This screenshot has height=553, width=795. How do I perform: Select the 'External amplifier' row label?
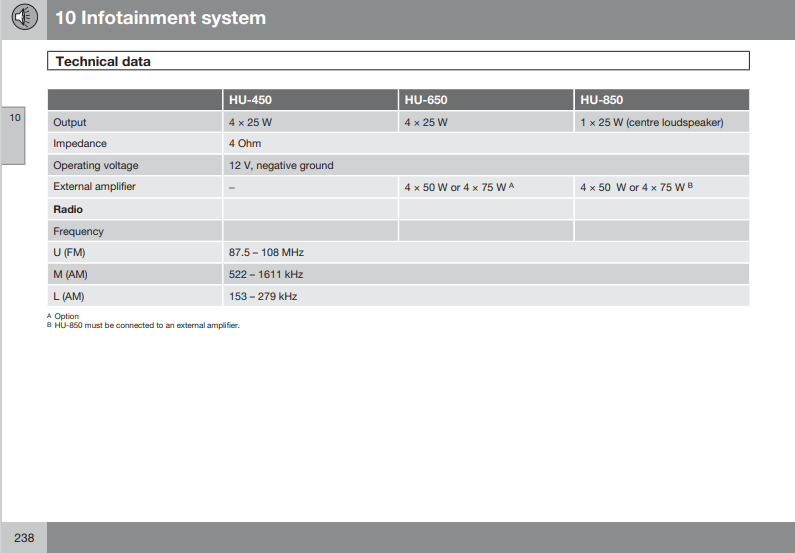tap(94, 187)
